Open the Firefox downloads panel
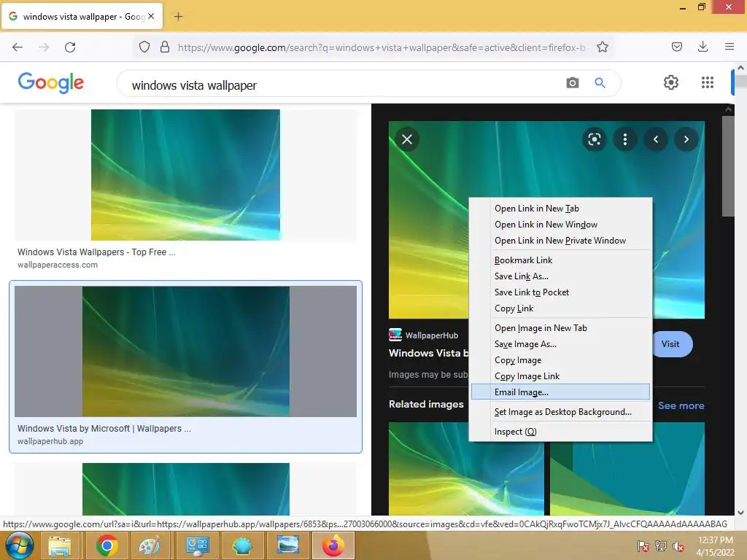This screenshot has width=747, height=560. coord(703,47)
